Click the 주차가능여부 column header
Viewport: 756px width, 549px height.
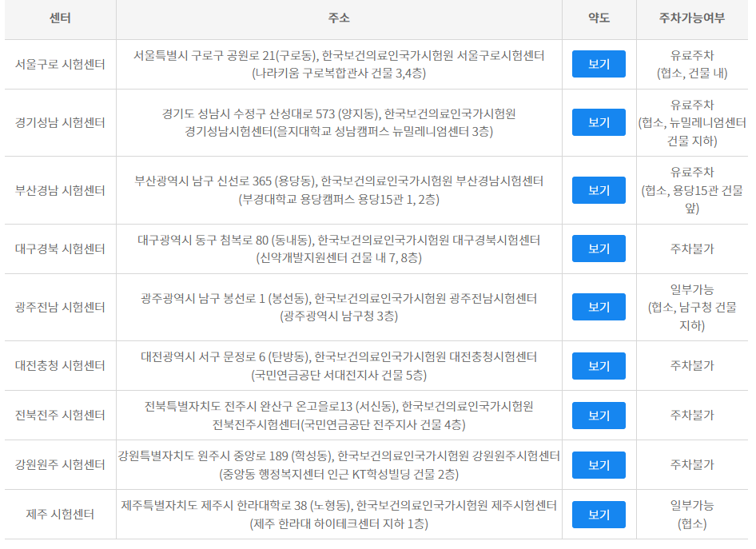click(x=692, y=18)
